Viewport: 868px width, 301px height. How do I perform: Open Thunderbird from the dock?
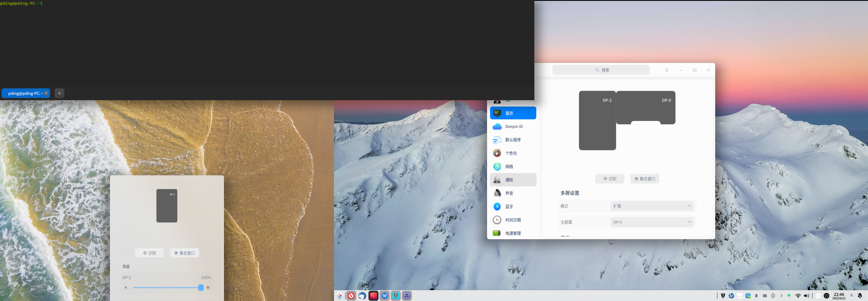coord(362,296)
